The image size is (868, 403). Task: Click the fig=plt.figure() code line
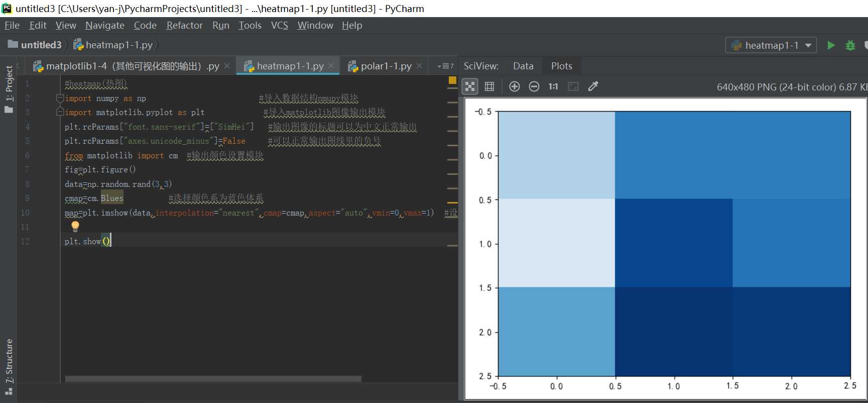coord(100,170)
